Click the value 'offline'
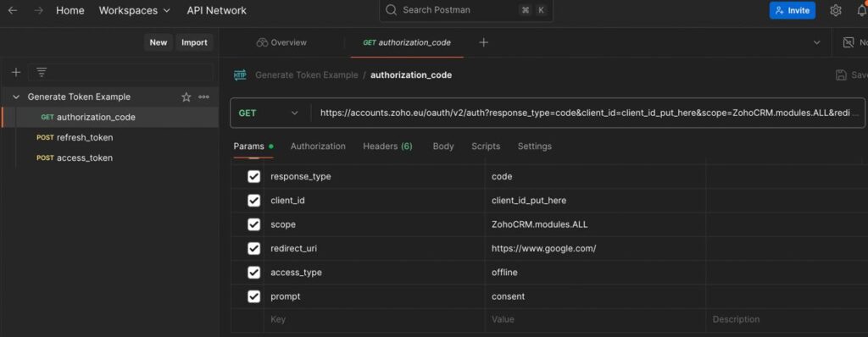The image size is (868, 337). click(504, 273)
